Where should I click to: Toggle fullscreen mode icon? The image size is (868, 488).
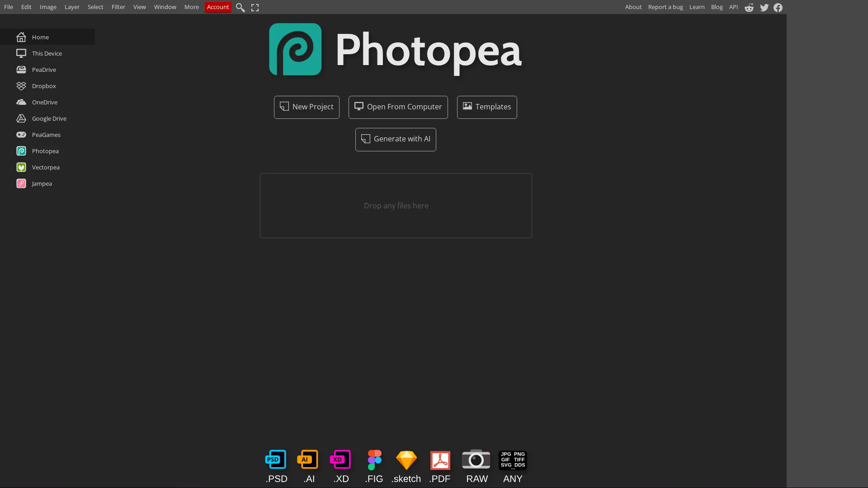click(255, 8)
